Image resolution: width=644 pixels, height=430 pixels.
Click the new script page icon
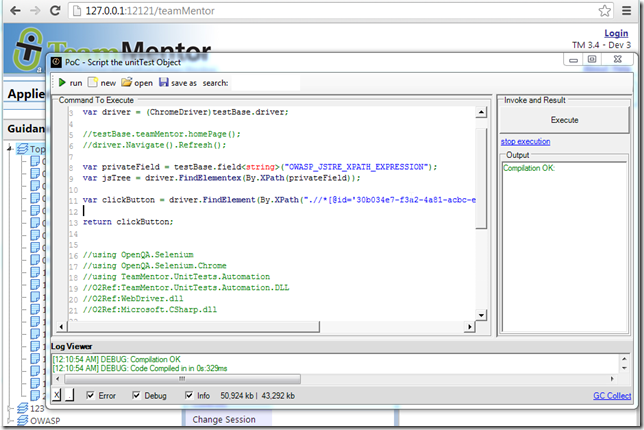(x=93, y=83)
